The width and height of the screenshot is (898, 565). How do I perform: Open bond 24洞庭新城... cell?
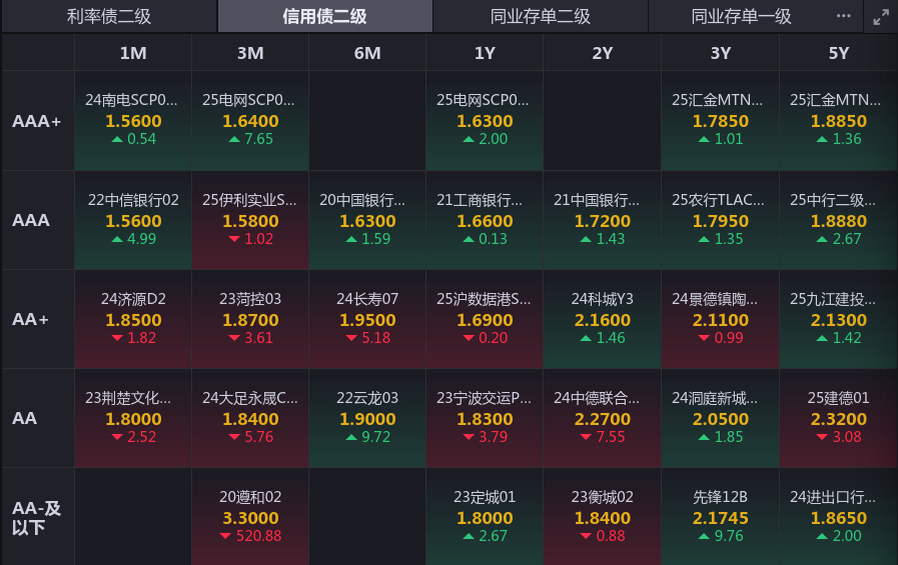click(x=720, y=418)
